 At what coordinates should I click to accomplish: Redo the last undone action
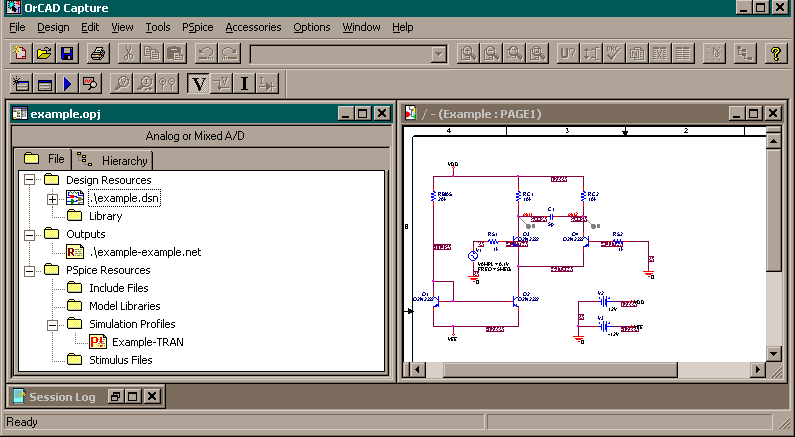230,53
